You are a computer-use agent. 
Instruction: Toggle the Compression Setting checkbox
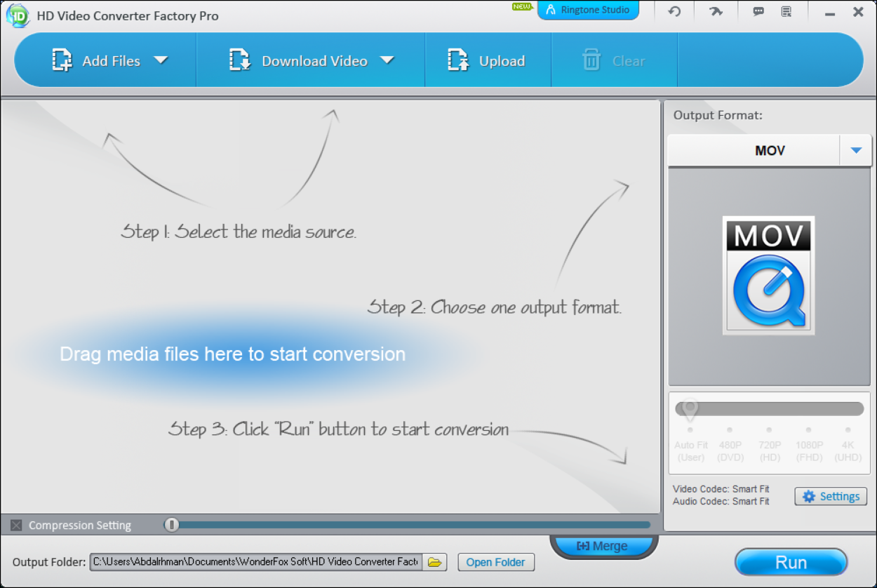(x=15, y=524)
